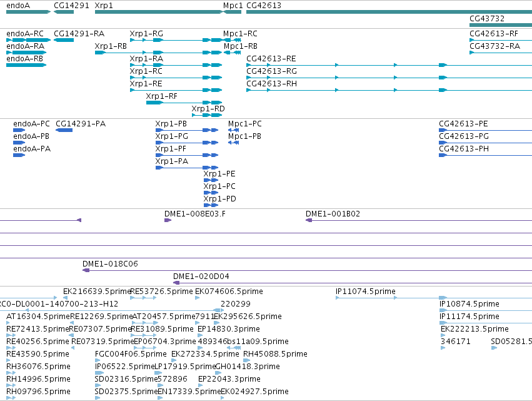This screenshot has width=532, height=401.
Task: Select transcript Xrp1-RA
Action: pyautogui.click(x=176, y=65)
